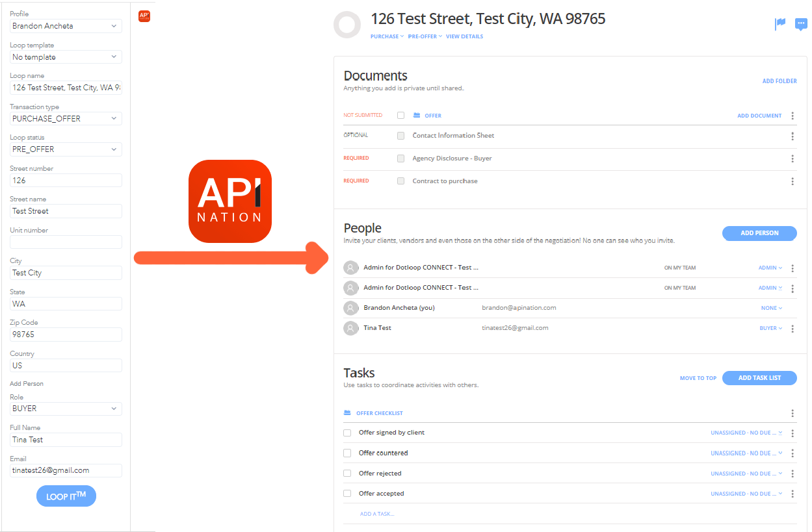Expand the Loop status dropdown
This screenshot has height=532, width=812.
66,149
